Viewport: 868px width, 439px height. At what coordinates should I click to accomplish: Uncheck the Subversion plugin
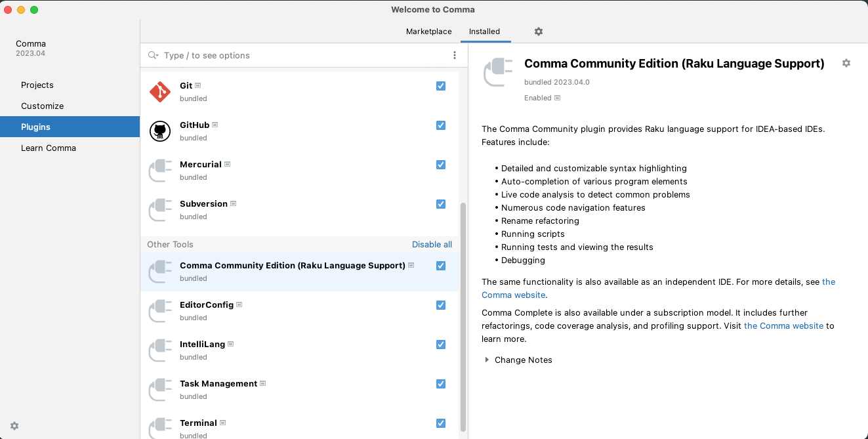[441, 204]
